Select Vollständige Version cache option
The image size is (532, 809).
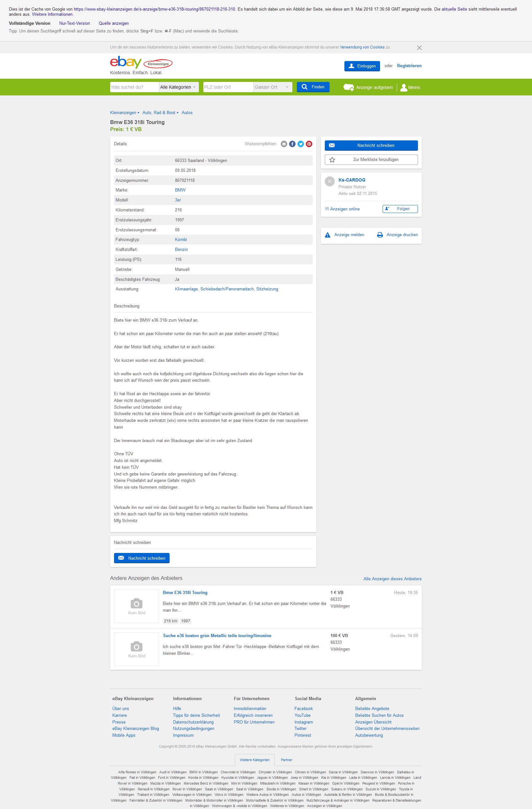coord(30,23)
